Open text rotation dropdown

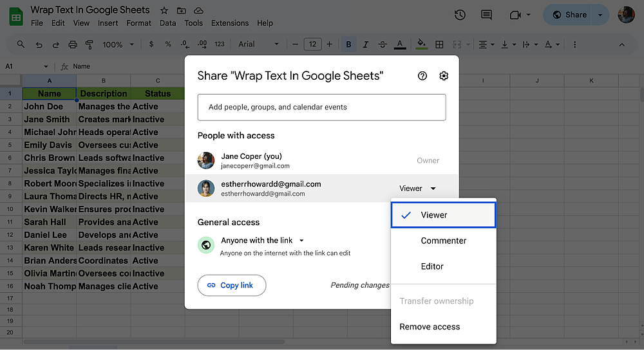(552, 44)
